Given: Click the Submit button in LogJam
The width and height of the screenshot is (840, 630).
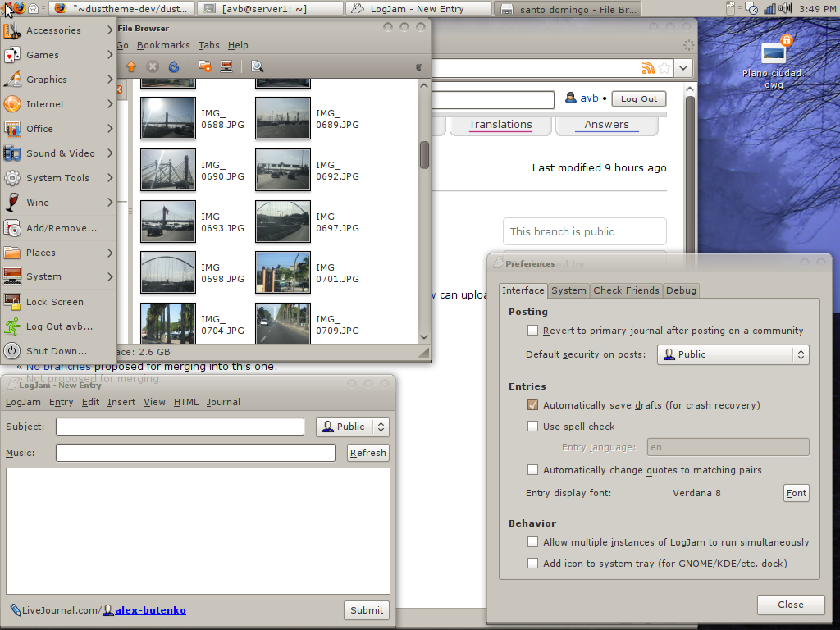Looking at the screenshot, I should click(367, 610).
